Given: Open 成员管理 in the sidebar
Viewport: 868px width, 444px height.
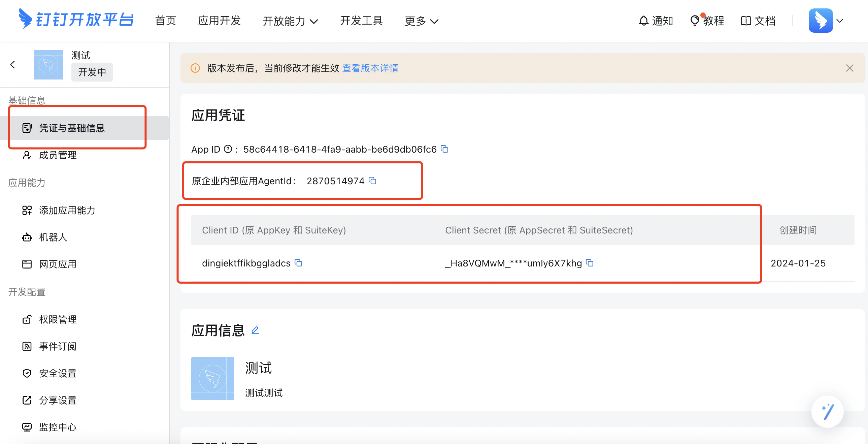Looking at the screenshot, I should (58, 155).
